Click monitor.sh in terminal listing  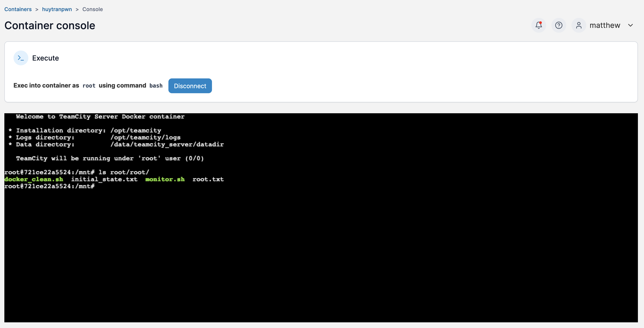[x=165, y=179]
